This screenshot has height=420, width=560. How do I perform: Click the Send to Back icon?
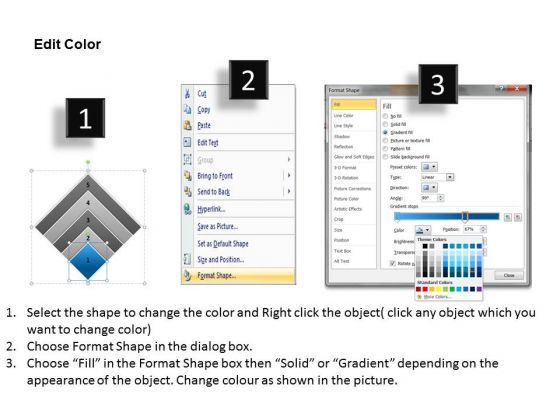(x=188, y=192)
